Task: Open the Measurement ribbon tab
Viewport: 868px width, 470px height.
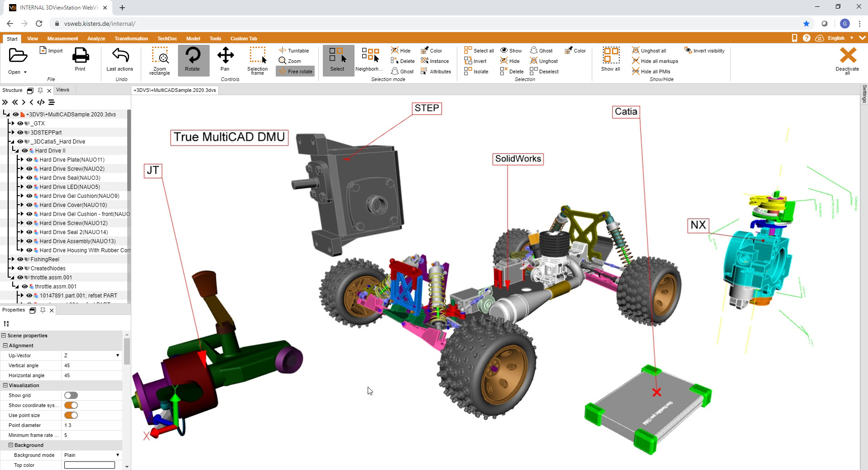Action: click(x=62, y=38)
